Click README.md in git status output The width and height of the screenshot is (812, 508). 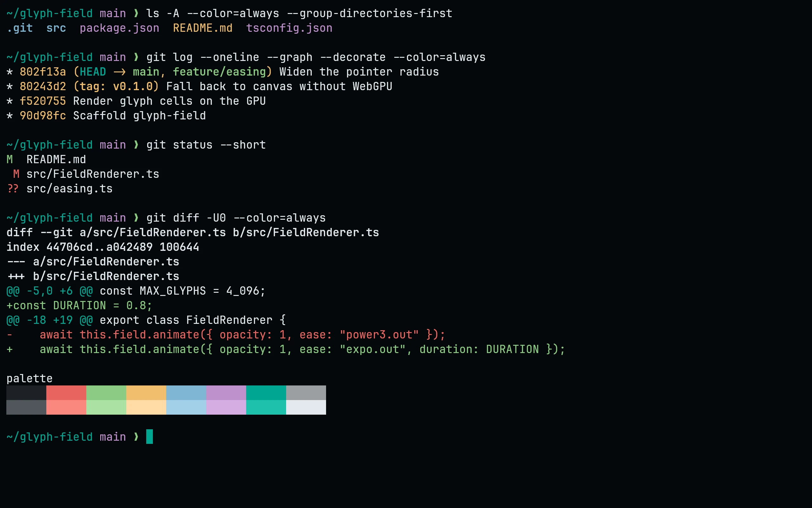[x=56, y=159]
